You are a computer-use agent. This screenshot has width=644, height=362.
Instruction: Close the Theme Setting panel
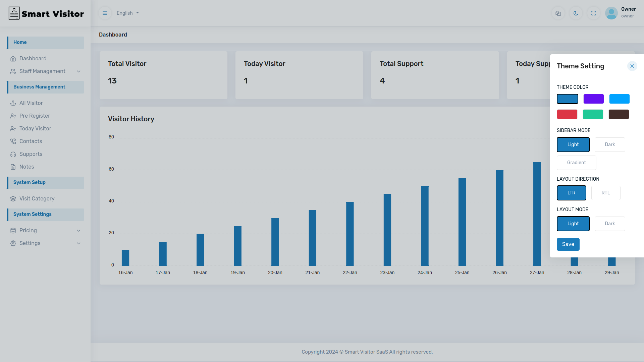(x=632, y=66)
